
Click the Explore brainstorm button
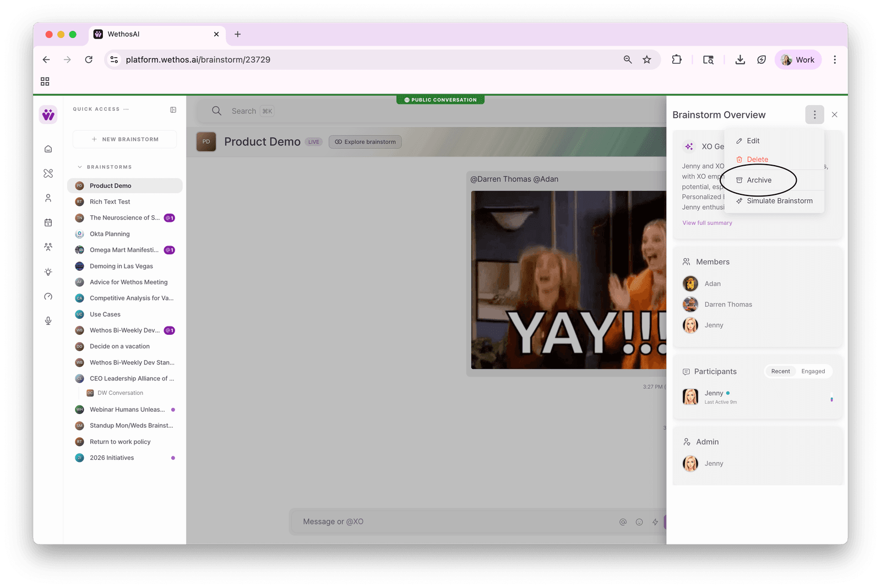pyautogui.click(x=366, y=142)
